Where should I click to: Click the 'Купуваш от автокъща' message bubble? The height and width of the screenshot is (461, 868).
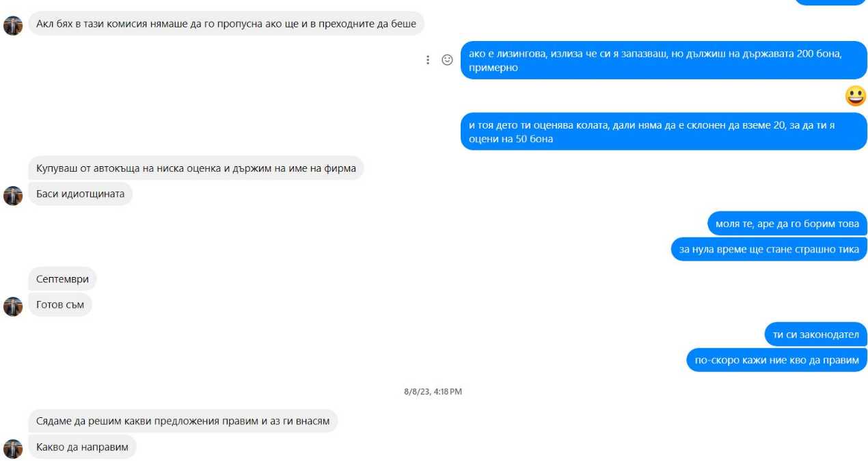point(196,168)
